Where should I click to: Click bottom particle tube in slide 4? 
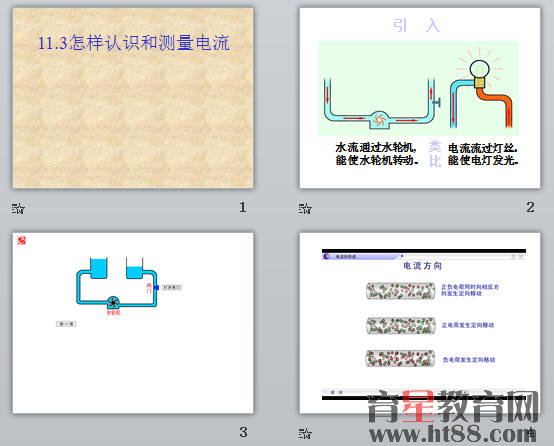pyautogui.click(x=401, y=358)
